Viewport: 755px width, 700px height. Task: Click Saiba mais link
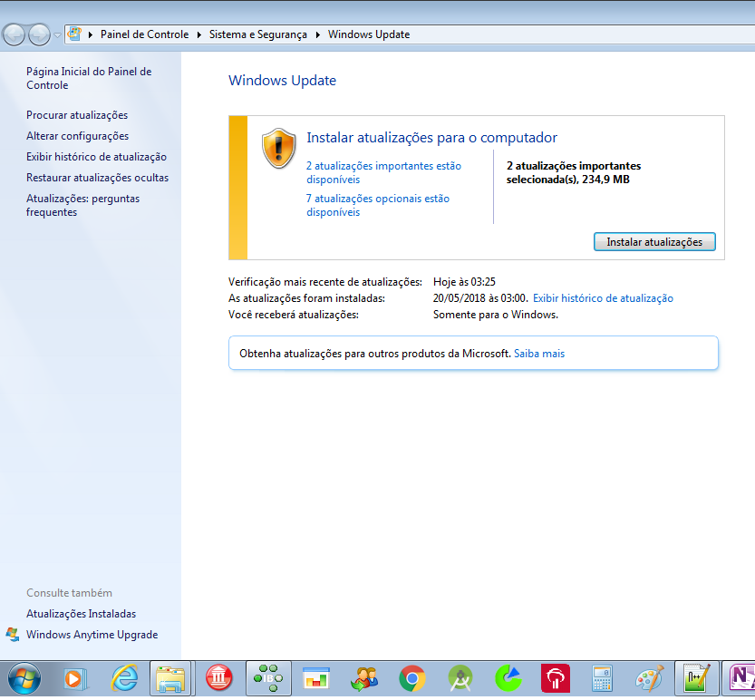(x=539, y=354)
